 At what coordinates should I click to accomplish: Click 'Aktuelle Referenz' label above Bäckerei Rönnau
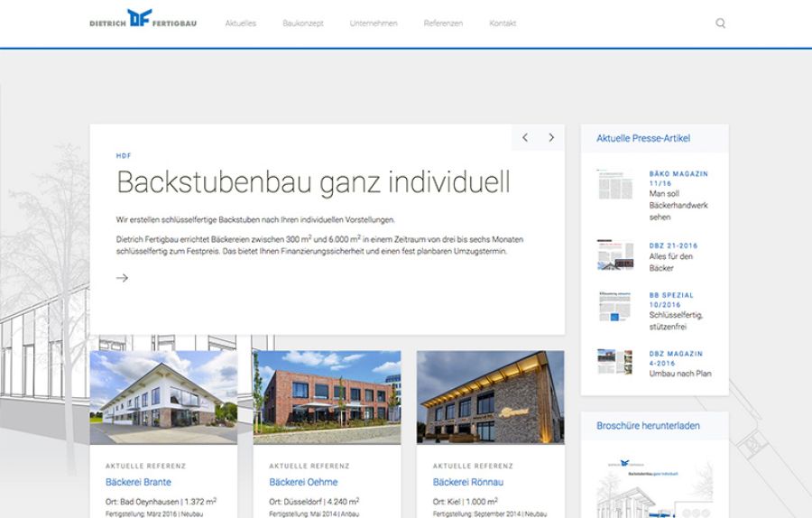pos(473,467)
